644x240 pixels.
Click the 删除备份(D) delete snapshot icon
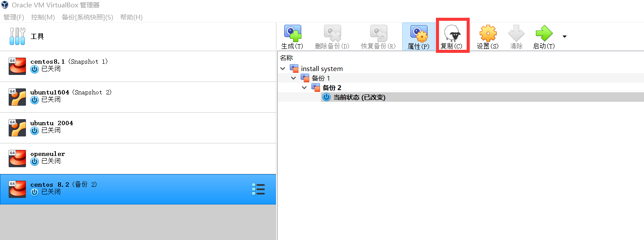(x=332, y=33)
